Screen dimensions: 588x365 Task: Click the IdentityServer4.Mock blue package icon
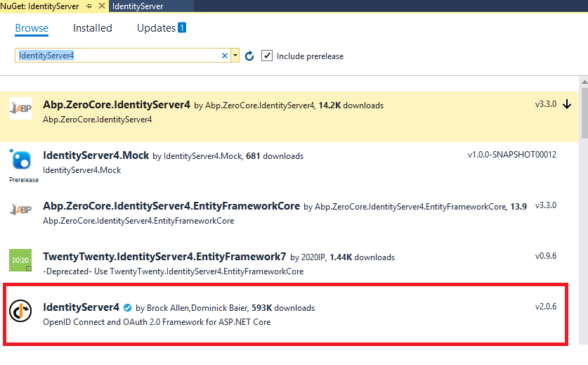(x=20, y=160)
